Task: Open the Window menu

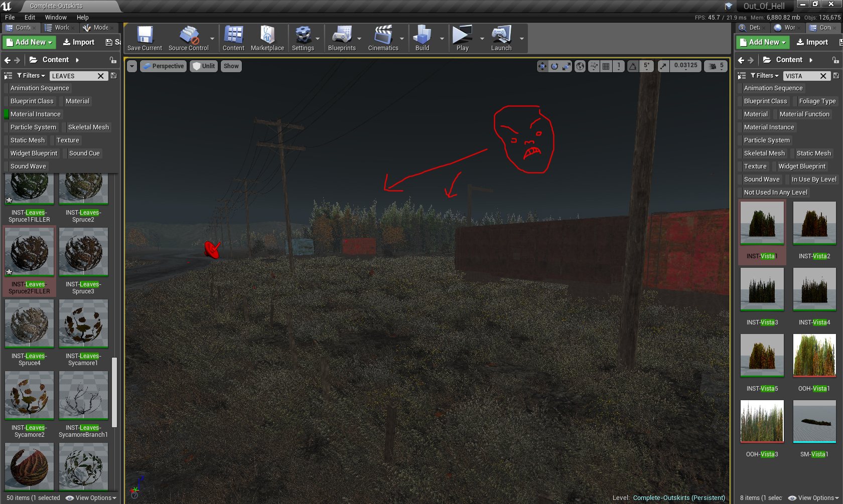Action: pyautogui.click(x=56, y=17)
